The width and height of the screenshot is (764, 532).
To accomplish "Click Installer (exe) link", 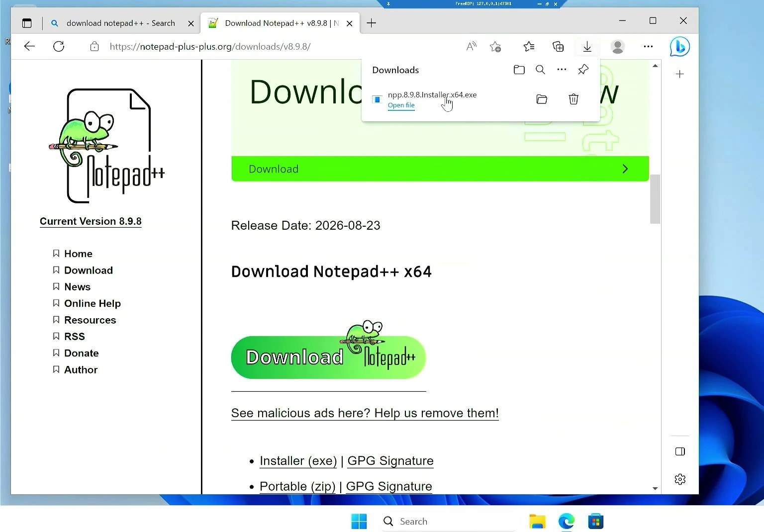I will 298,461.
